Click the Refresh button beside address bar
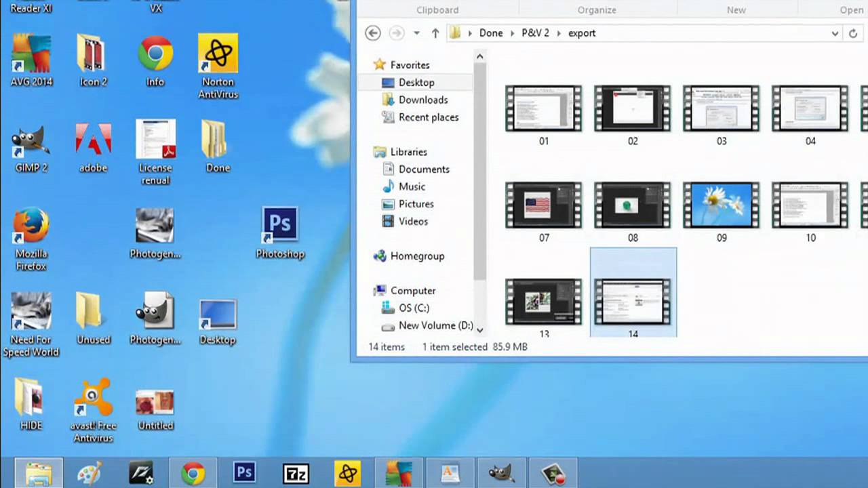 853,33
